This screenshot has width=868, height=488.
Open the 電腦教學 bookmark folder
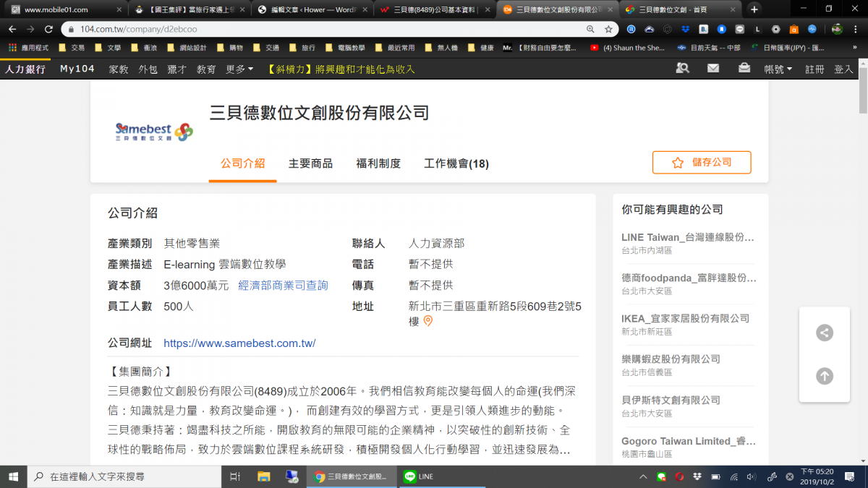point(345,48)
